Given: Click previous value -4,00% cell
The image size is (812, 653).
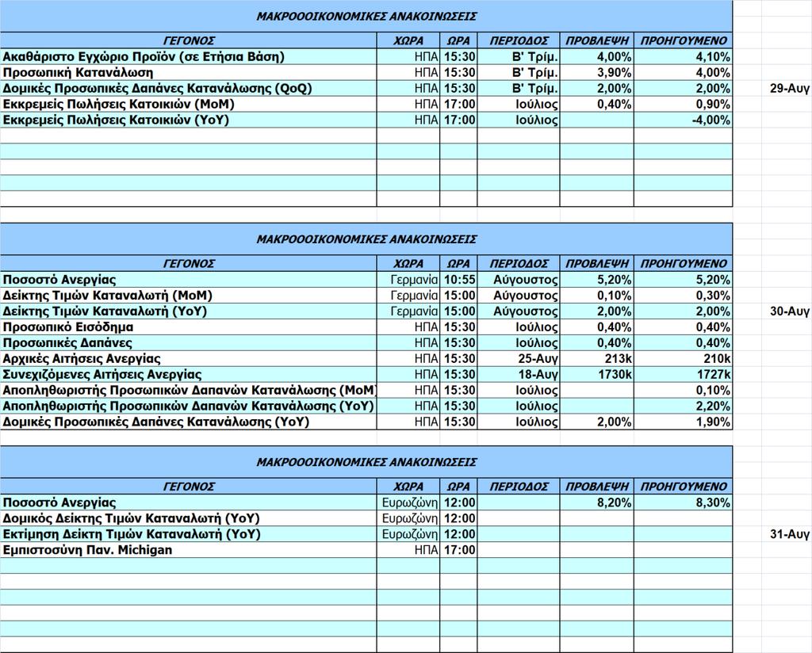Looking at the screenshot, I should coord(683,120).
